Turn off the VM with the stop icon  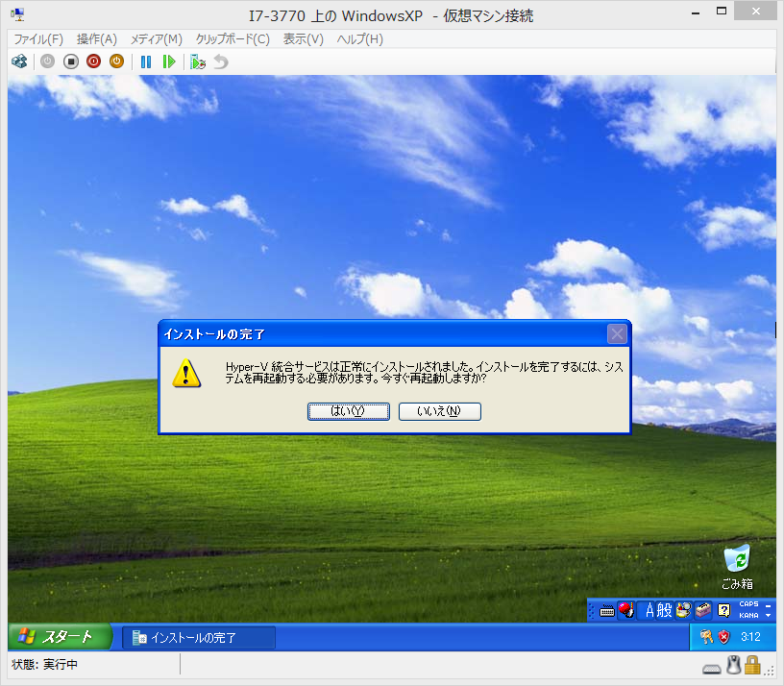(x=71, y=61)
